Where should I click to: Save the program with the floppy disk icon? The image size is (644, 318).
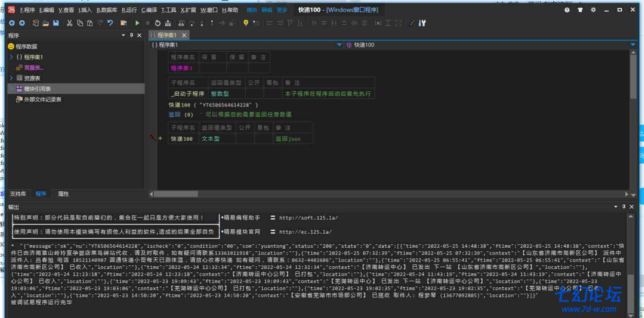pyautogui.click(x=56, y=23)
